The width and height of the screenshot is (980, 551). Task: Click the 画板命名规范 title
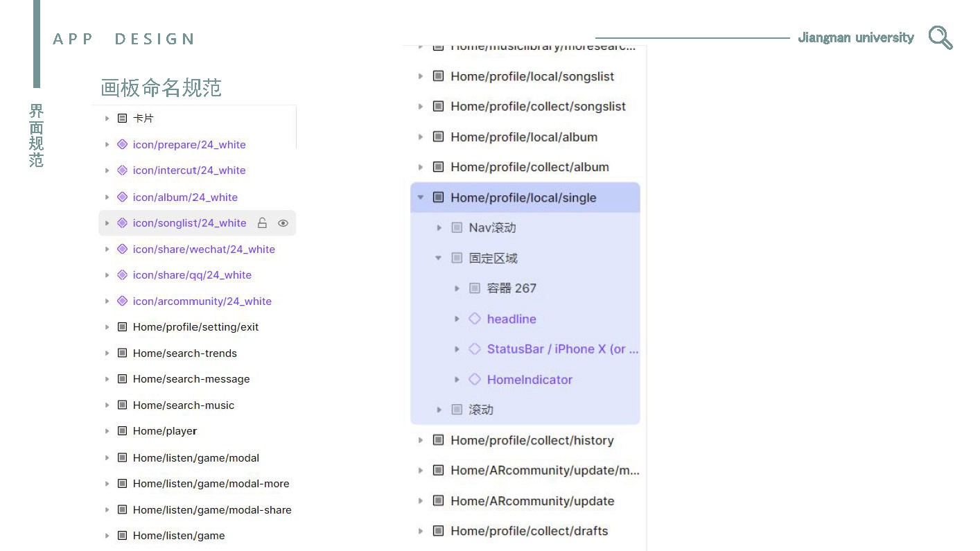(x=161, y=88)
